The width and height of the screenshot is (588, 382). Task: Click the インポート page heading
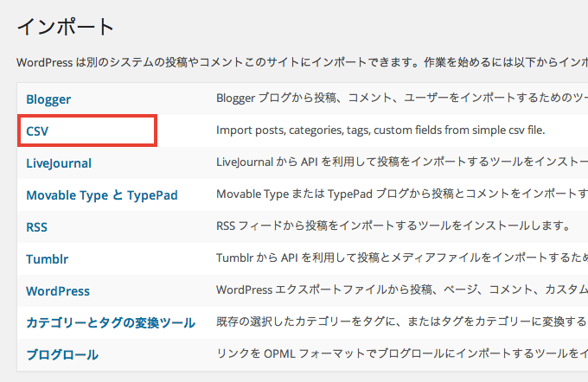[65, 27]
